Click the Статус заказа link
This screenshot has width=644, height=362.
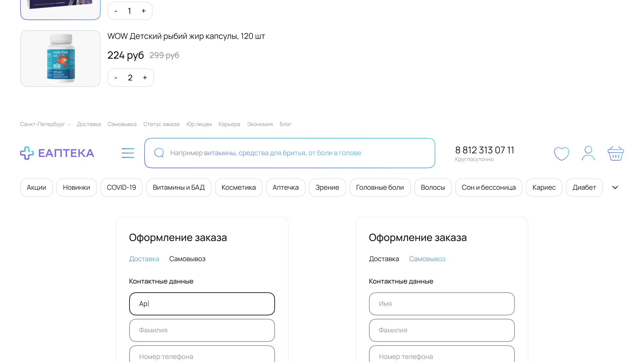coord(161,124)
